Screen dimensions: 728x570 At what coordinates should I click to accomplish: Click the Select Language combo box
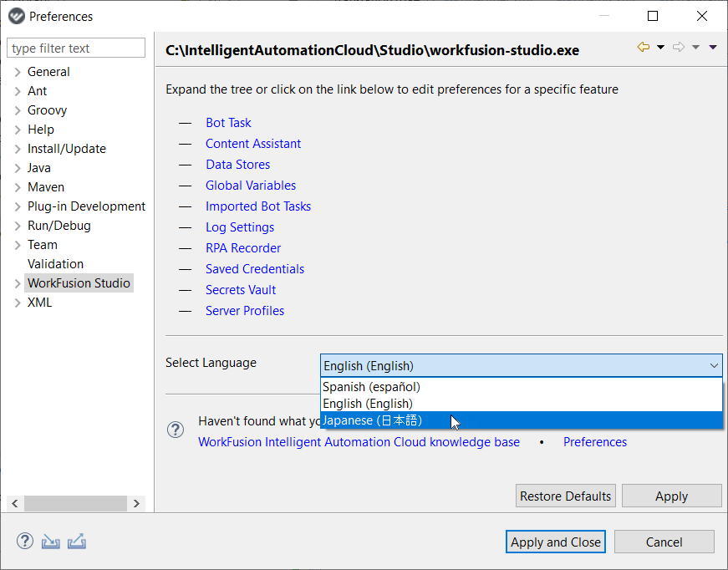coord(521,365)
